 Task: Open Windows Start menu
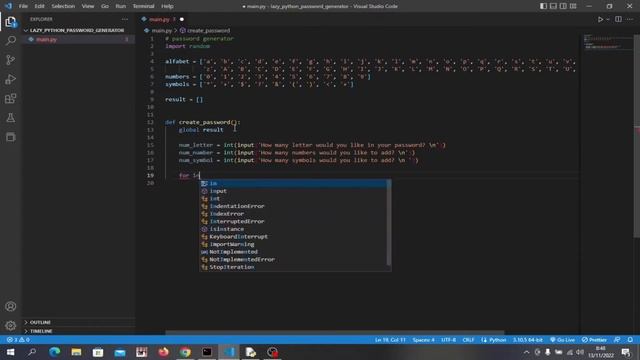point(10,352)
